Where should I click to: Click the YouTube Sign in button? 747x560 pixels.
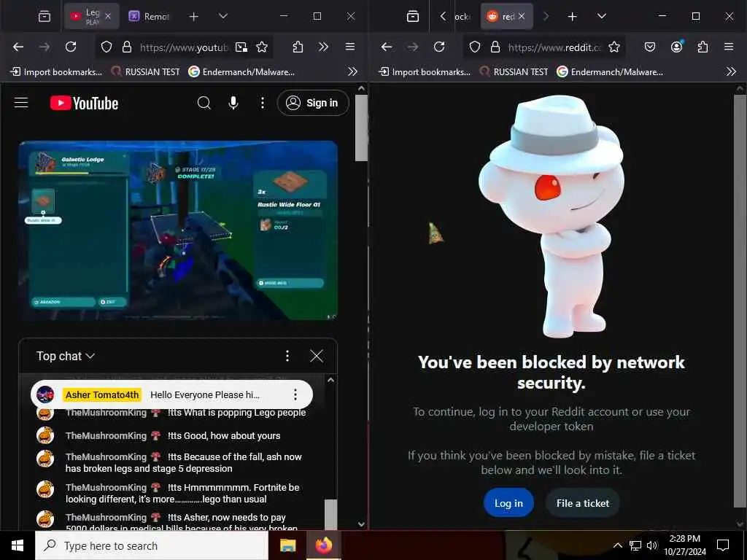pyautogui.click(x=313, y=103)
